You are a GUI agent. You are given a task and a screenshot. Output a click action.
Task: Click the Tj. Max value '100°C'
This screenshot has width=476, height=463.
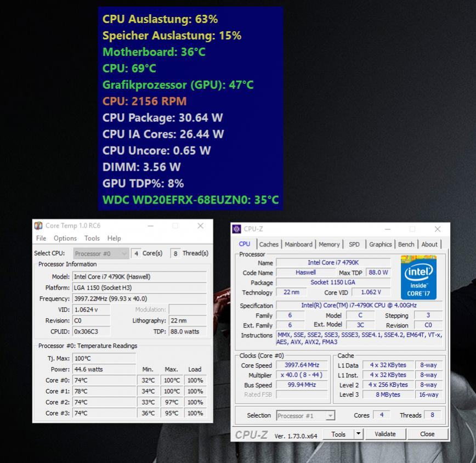point(104,358)
